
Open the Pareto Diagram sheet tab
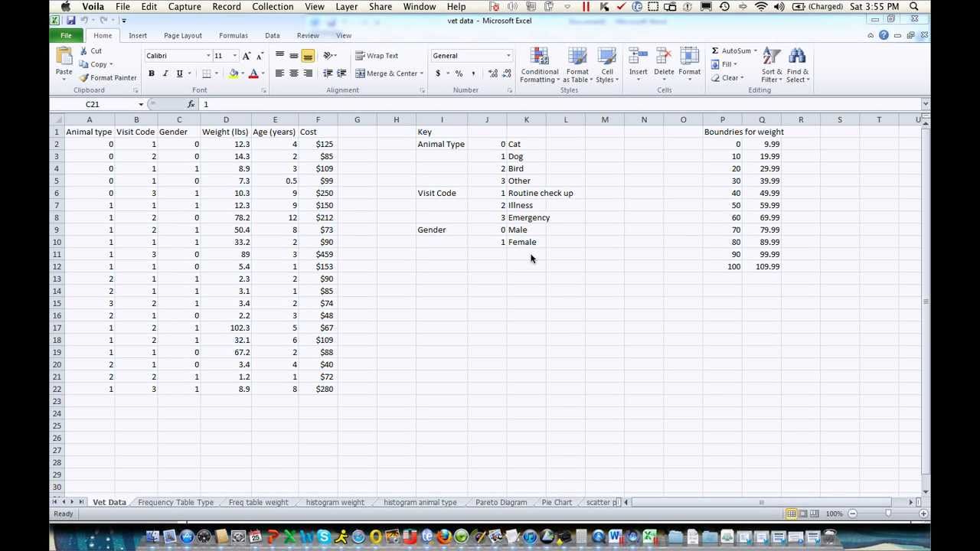click(501, 503)
